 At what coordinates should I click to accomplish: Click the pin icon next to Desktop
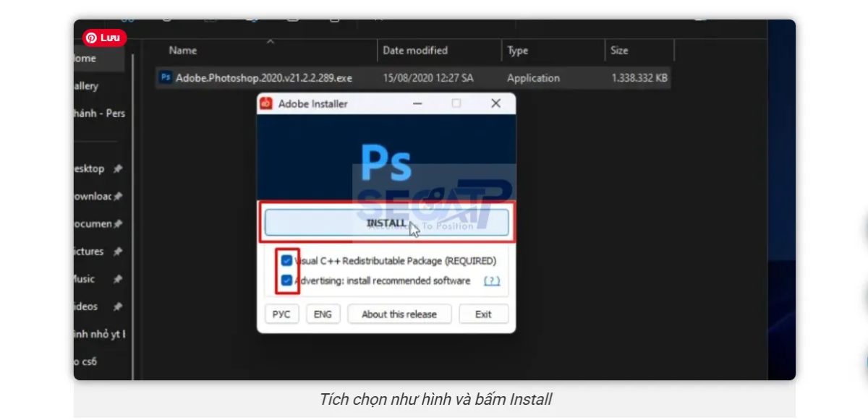pos(116,168)
